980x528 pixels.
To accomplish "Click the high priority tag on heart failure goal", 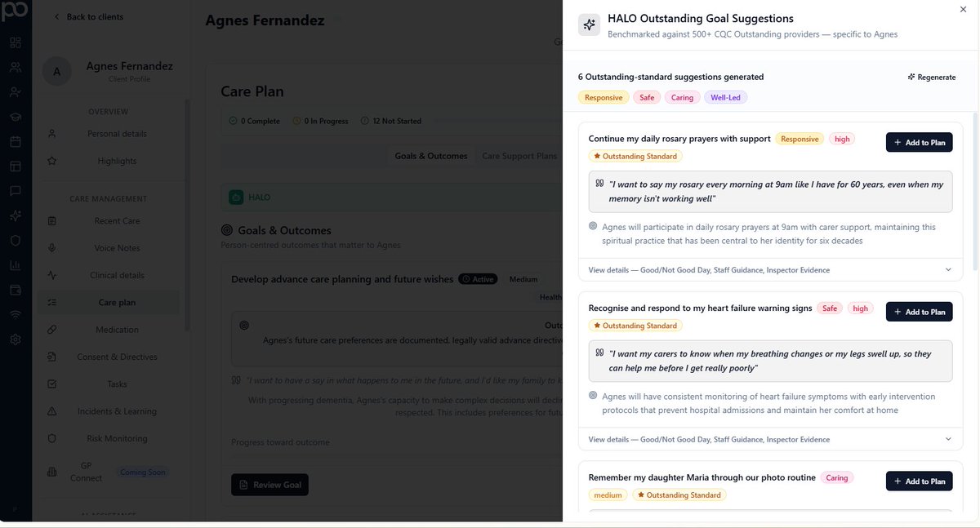I will tap(861, 308).
